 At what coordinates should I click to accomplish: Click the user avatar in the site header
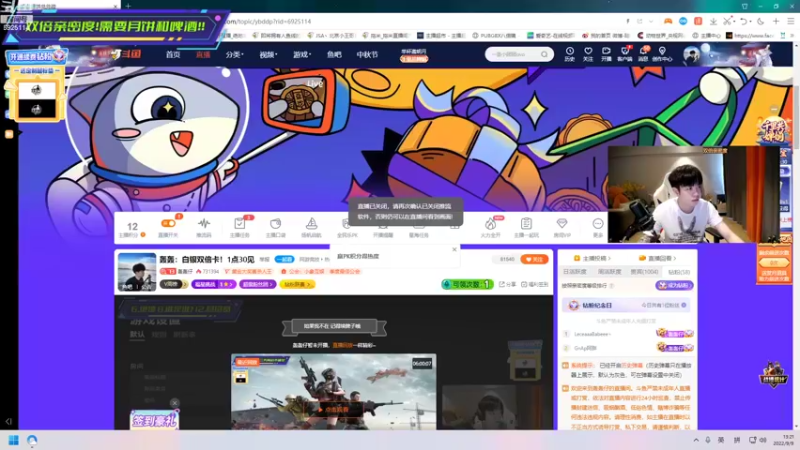coord(691,55)
